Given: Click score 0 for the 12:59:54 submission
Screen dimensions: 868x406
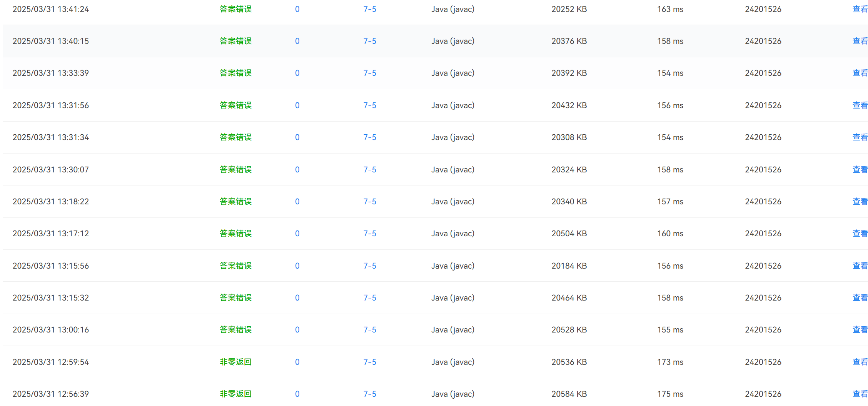Looking at the screenshot, I should point(297,362).
